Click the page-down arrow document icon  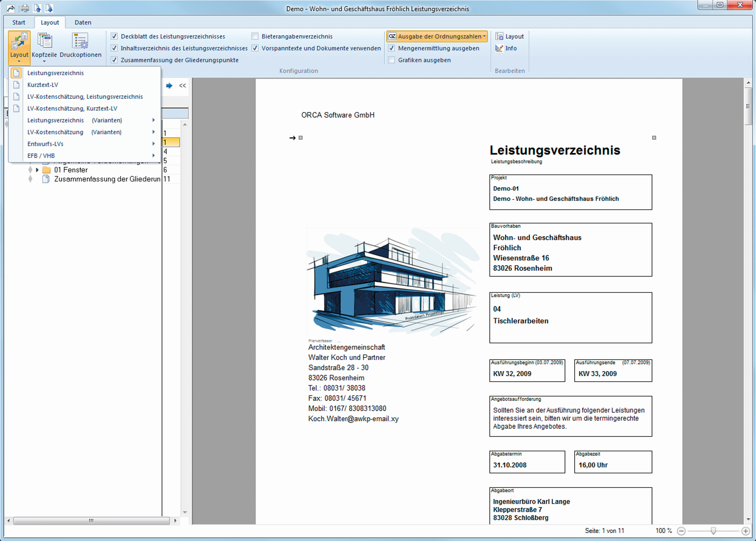tap(49, 8)
